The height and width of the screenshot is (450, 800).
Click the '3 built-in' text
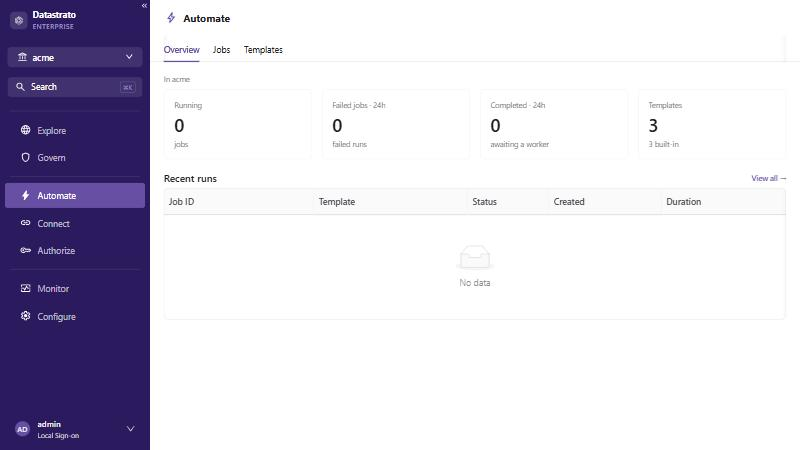[x=664, y=144]
